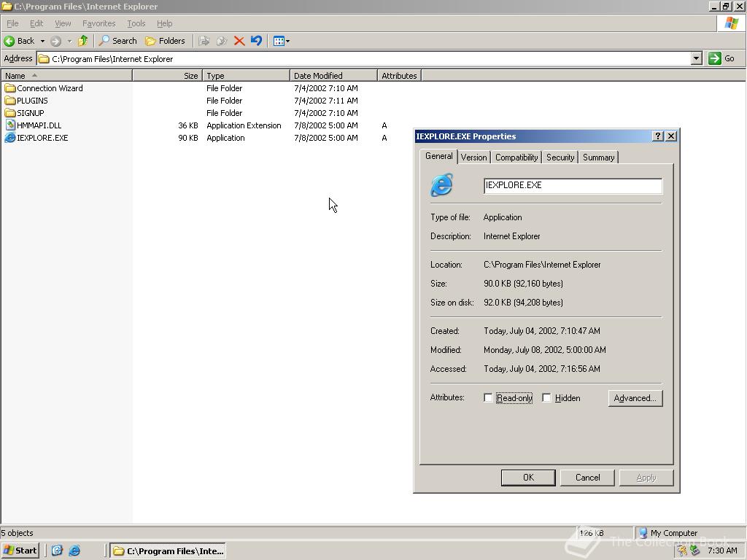Enable the Hidden checkbox

click(546, 397)
